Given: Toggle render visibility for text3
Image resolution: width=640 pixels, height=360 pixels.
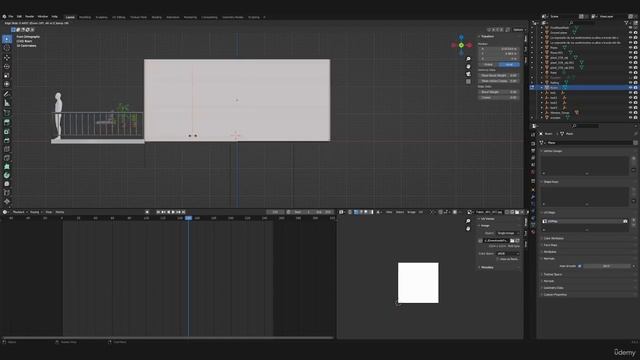Looking at the screenshot, I should [636, 108].
